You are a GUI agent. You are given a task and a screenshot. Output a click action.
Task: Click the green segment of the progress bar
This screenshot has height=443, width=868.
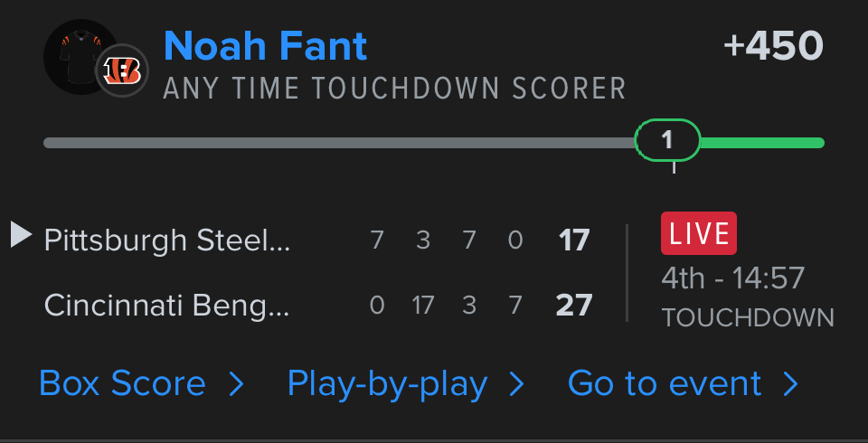[761, 142]
